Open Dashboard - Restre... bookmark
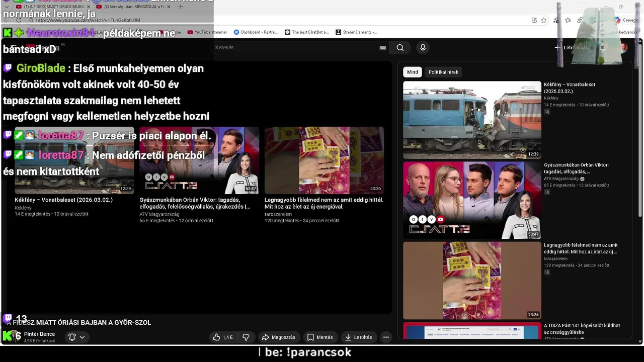The width and height of the screenshot is (644, 362). 256,32
